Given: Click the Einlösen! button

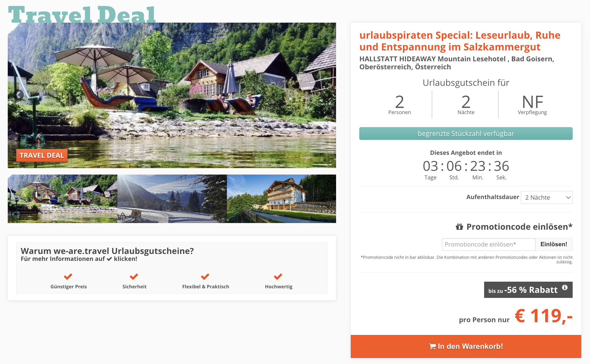Looking at the screenshot, I should coord(554,244).
